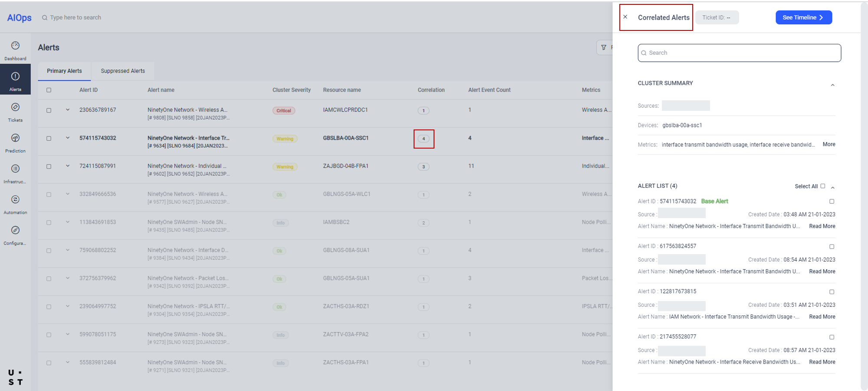The height and width of the screenshot is (391, 868).
Task: Open the Automation sidebar icon
Action: [15, 200]
